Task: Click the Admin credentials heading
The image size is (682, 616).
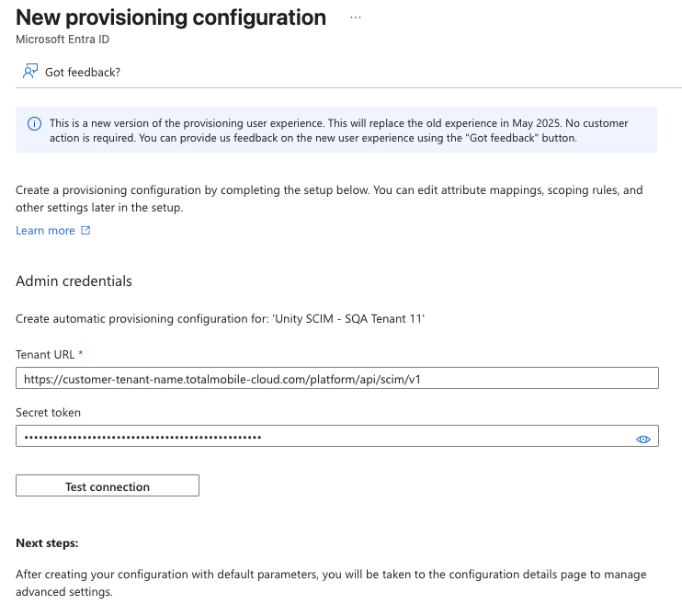Action: point(74,281)
